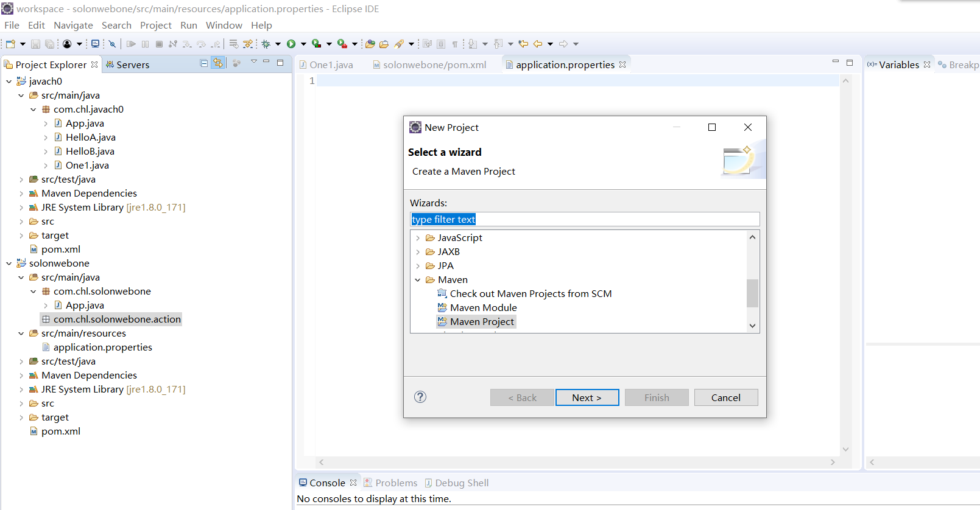Click the Cancel button in wizard
The height and width of the screenshot is (510, 980).
coord(726,397)
